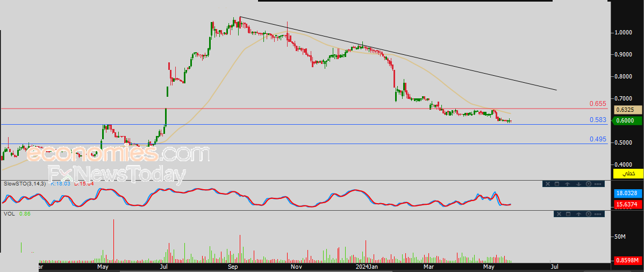Move SlowSTO pane down
This screenshot has height=272, width=644.
(x=579, y=184)
